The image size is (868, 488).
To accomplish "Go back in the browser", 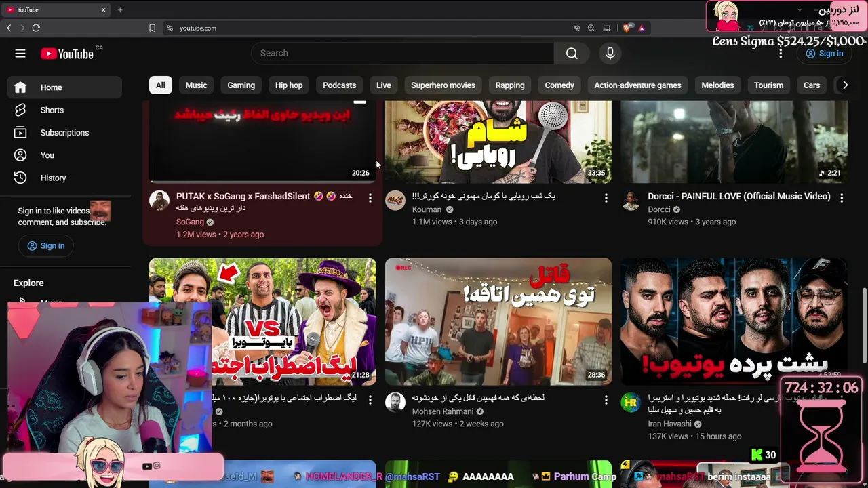I will (x=9, y=28).
